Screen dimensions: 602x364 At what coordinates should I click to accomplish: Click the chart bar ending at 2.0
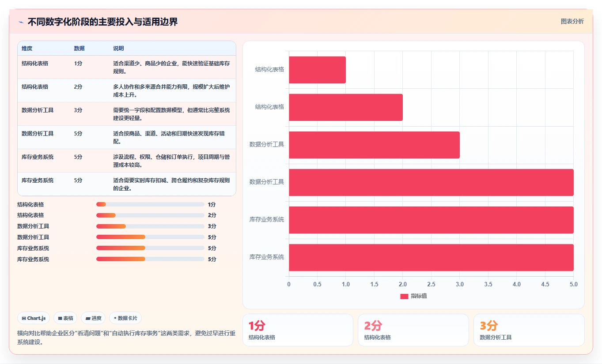(x=346, y=107)
